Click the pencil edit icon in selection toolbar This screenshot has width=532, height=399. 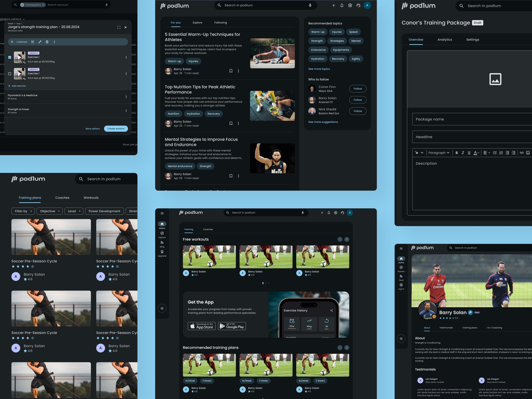40,42
